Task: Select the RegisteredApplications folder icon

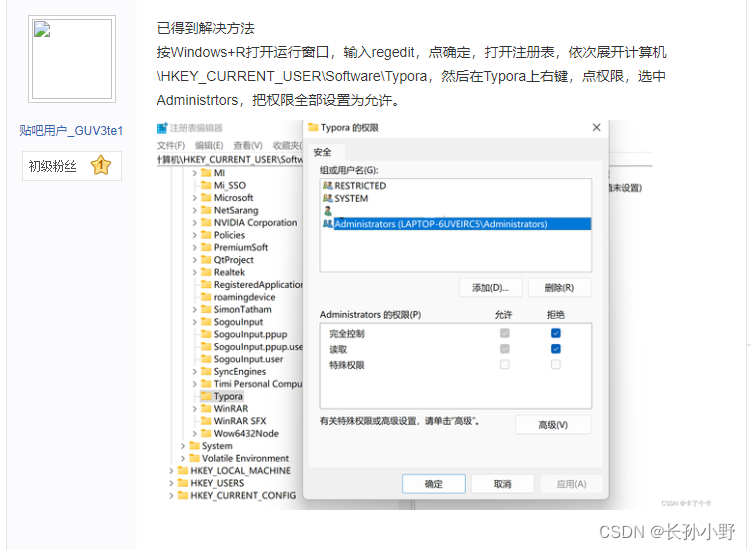Action: tap(206, 284)
